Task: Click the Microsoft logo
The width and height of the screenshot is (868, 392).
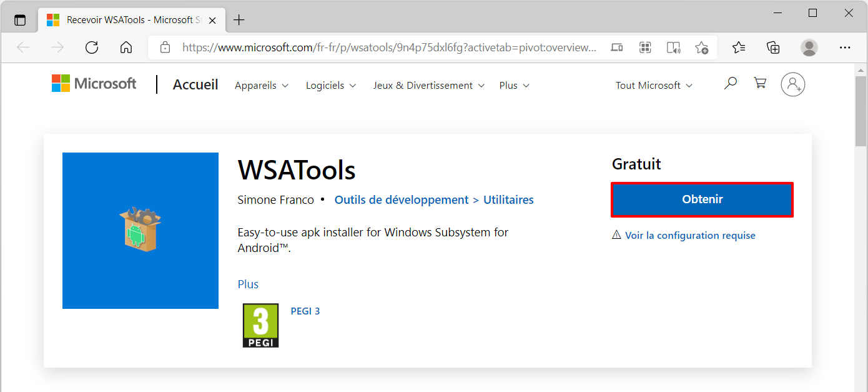Action: coord(94,83)
